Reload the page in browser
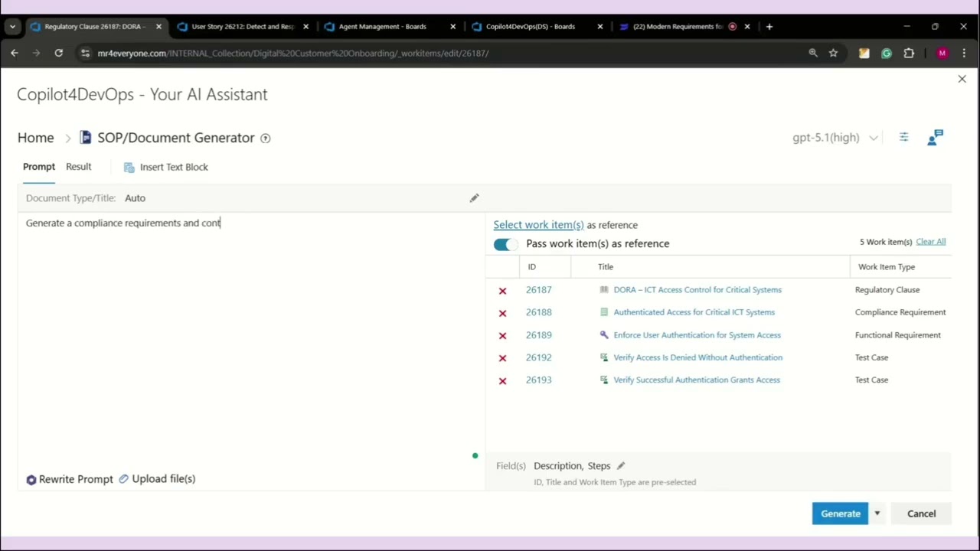 58,53
